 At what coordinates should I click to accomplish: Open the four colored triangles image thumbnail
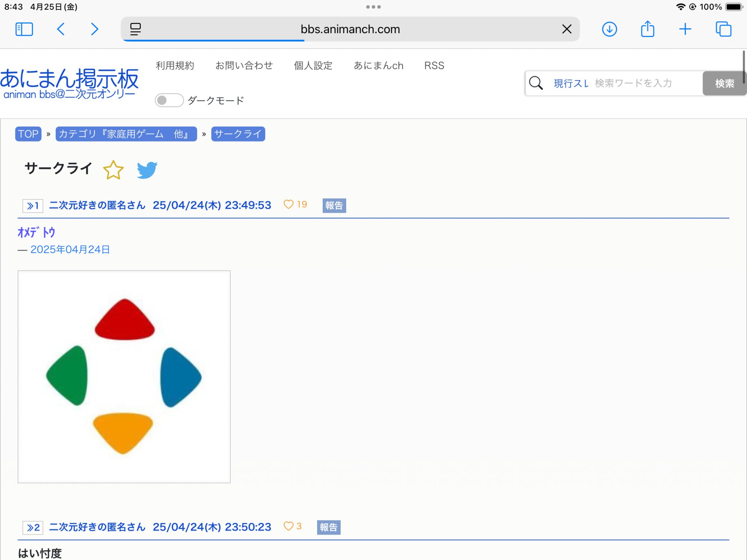pos(124,376)
